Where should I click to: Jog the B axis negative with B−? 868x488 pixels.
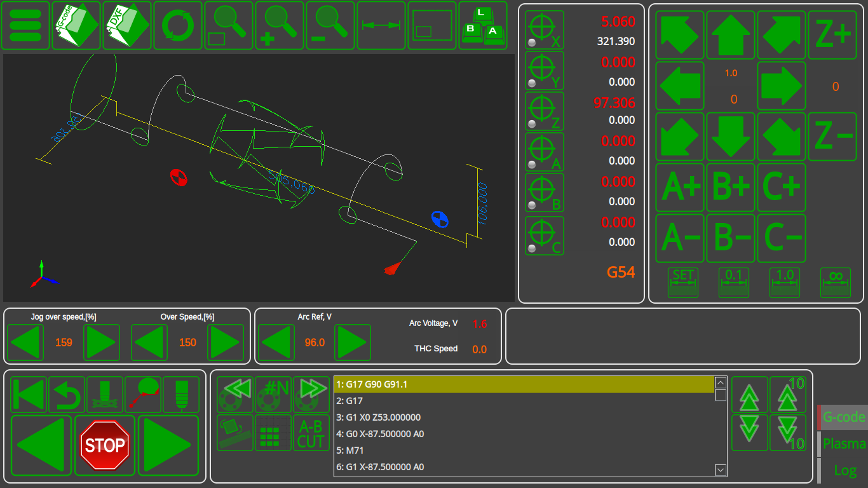coord(731,238)
